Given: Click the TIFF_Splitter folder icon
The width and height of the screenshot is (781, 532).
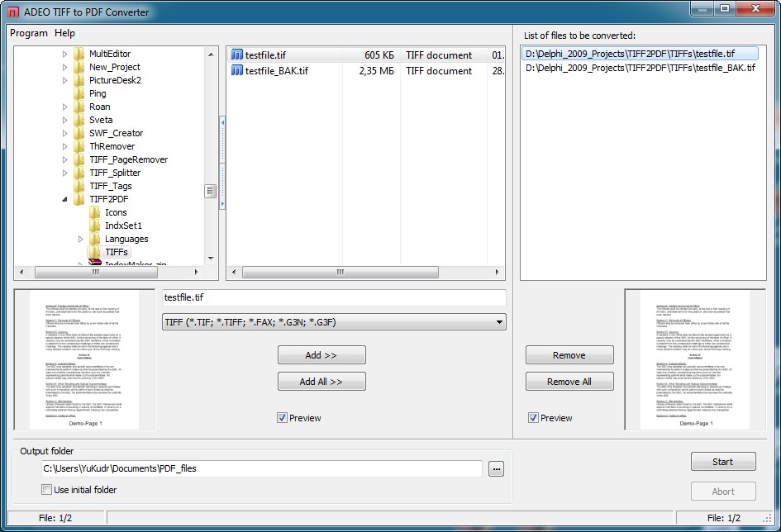Looking at the screenshot, I should 79,173.
